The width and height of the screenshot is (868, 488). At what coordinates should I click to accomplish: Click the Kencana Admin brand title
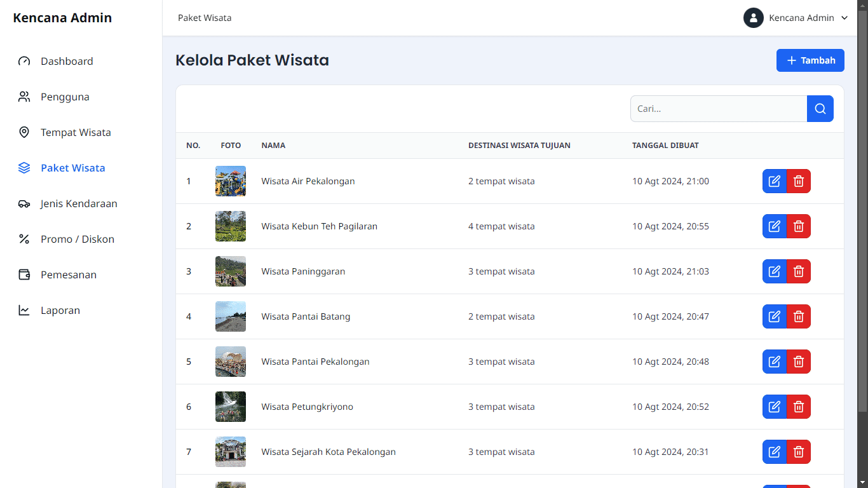62,18
